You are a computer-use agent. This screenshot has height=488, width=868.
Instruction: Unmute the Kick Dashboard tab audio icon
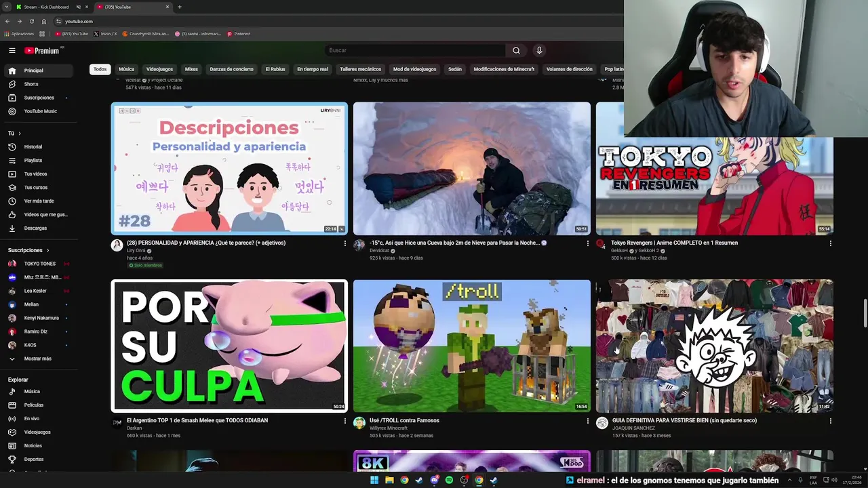click(x=78, y=7)
